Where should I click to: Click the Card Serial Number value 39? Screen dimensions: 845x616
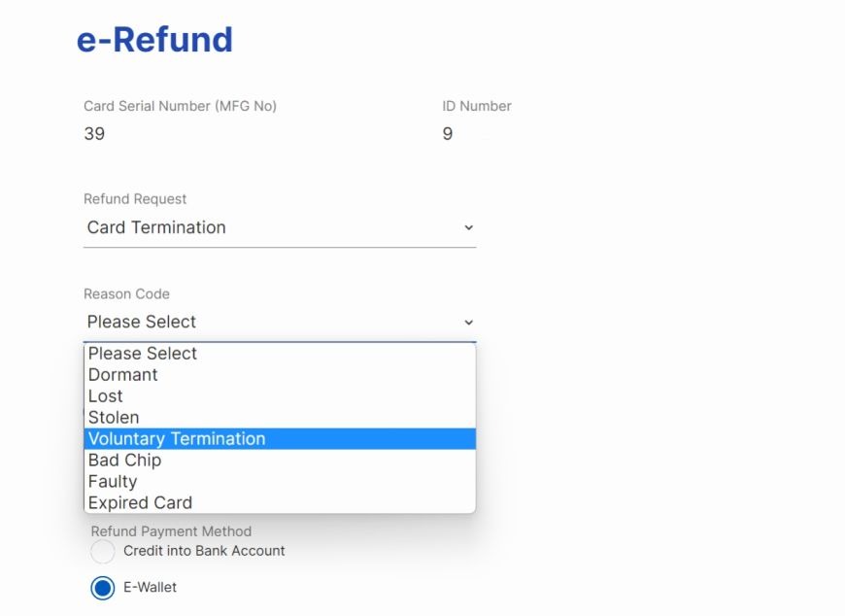coord(94,134)
